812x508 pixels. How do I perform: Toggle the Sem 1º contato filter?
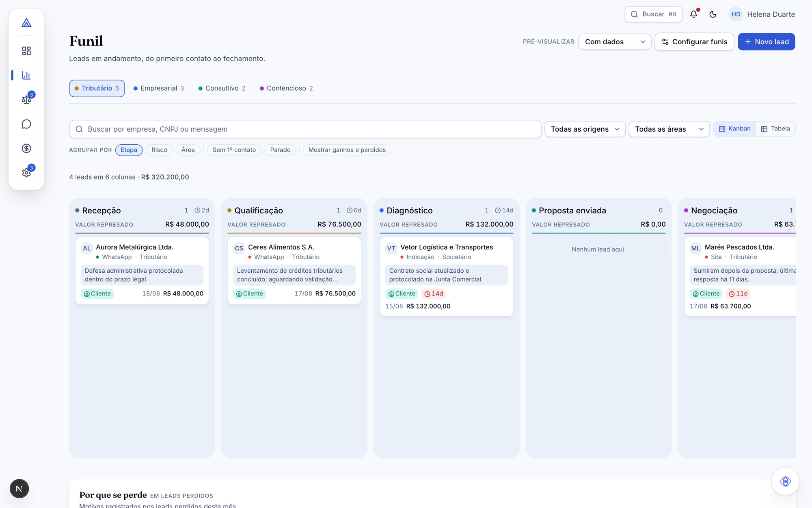point(234,150)
